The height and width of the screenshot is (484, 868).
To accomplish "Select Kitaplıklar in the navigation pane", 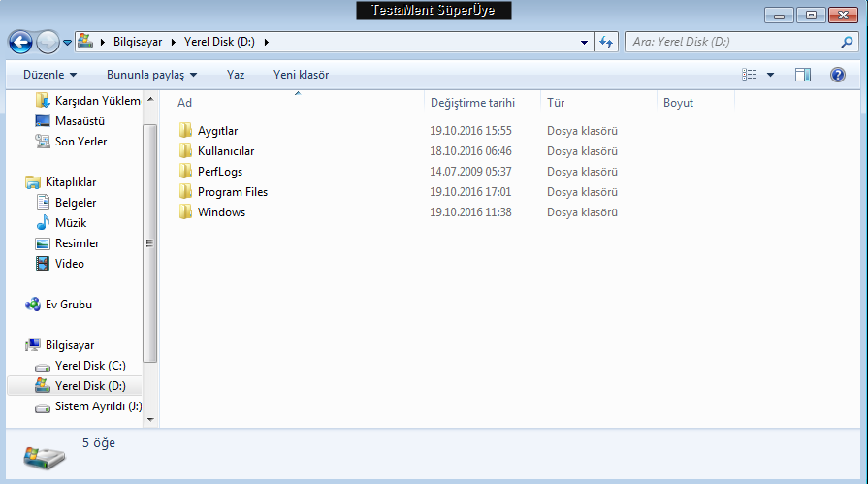I will point(61,182).
